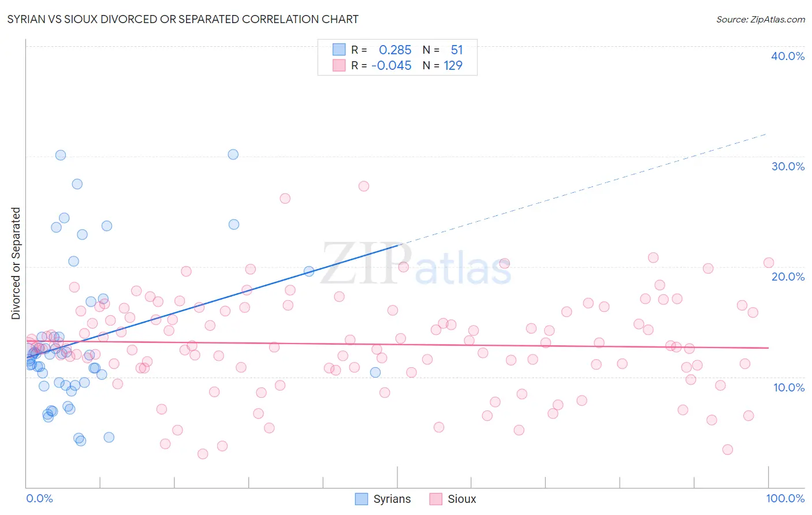The width and height of the screenshot is (812, 515).
Task: Click the blue Syrians legend swatch
Action: point(362,499)
